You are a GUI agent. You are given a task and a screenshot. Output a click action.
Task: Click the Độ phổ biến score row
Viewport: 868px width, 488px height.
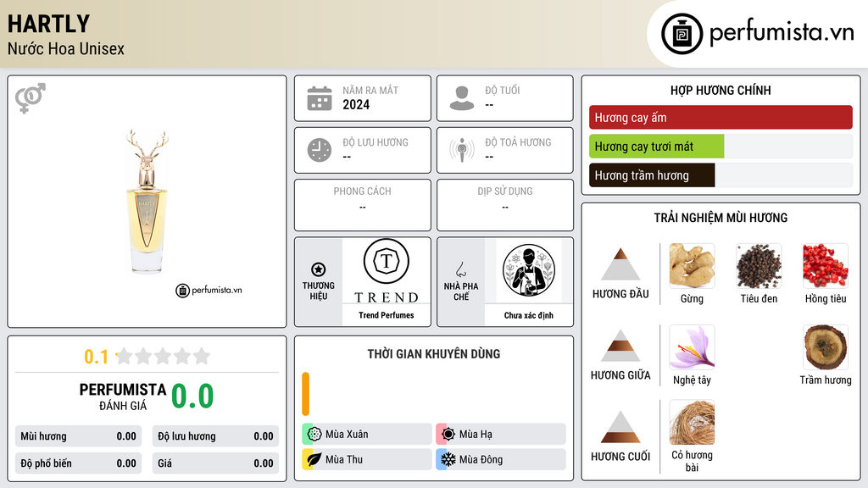[78, 463]
